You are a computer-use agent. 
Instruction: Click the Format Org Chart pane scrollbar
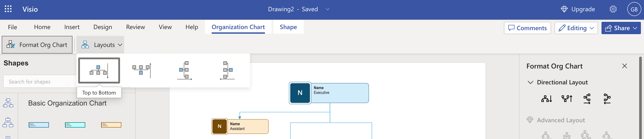(640, 98)
